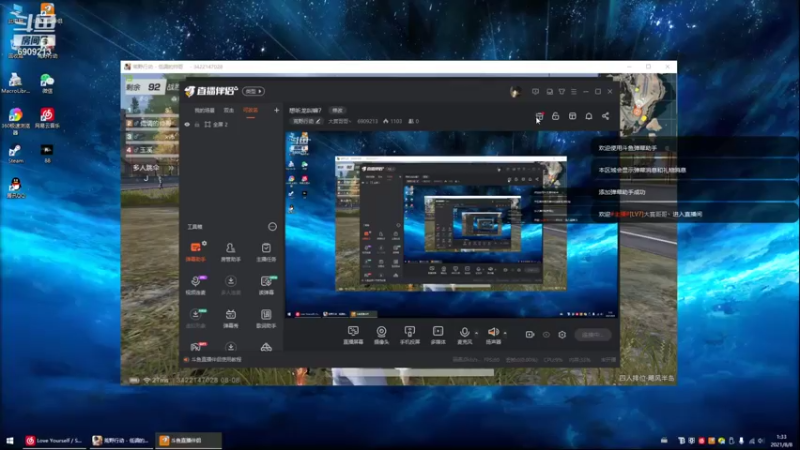This screenshot has width=800, height=450.
Task: Click the share icon in stream header
Action: click(x=605, y=116)
